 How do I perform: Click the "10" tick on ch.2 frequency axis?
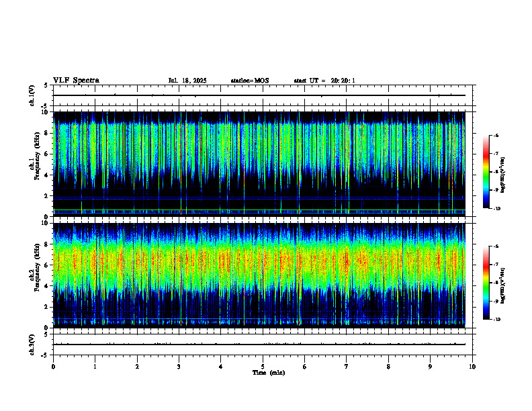[46, 224]
